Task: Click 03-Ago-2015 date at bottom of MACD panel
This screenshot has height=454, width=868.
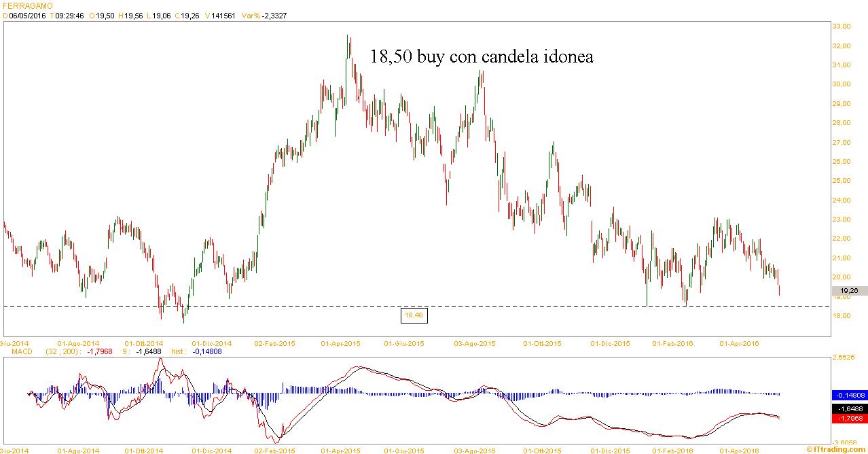Action: [475, 450]
